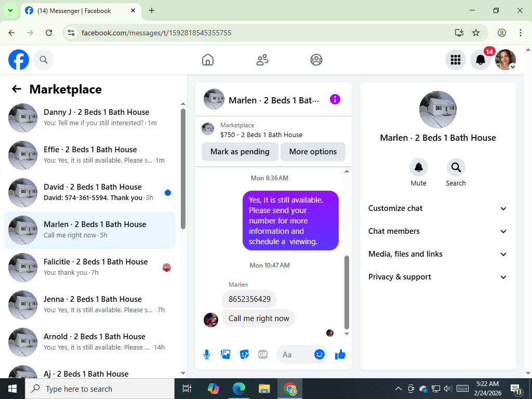Choose a GIF with the GIF icon
Viewport: 532px width, 399px height.
click(x=262, y=354)
